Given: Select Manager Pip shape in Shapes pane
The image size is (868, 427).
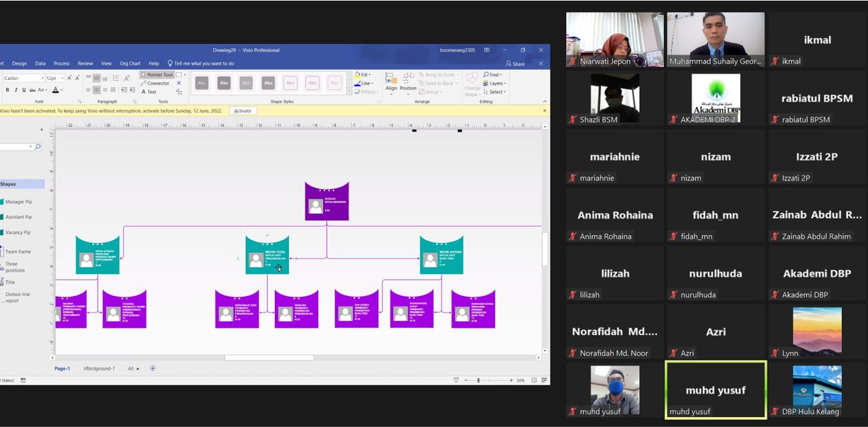Looking at the screenshot, I should [18, 202].
